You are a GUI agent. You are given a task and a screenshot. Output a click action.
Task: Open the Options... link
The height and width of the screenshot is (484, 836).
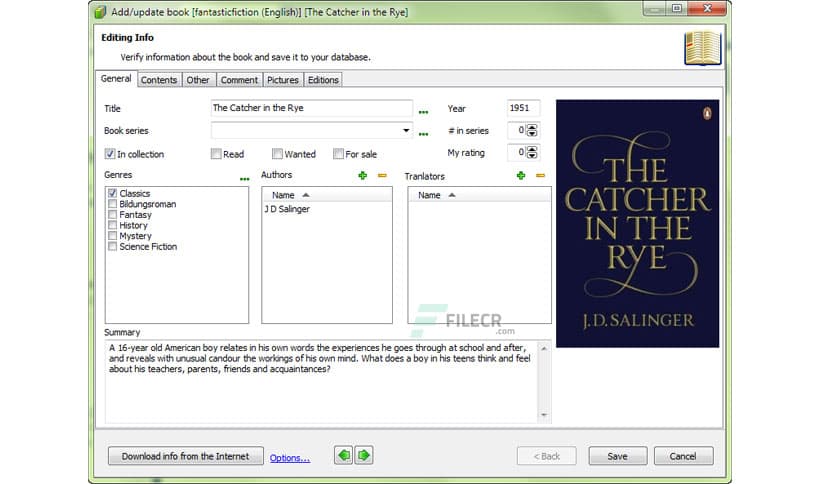pyautogui.click(x=290, y=458)
